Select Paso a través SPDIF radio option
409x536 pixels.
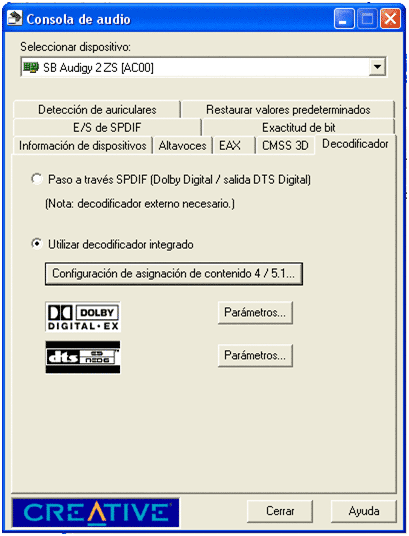coord(37,179)
